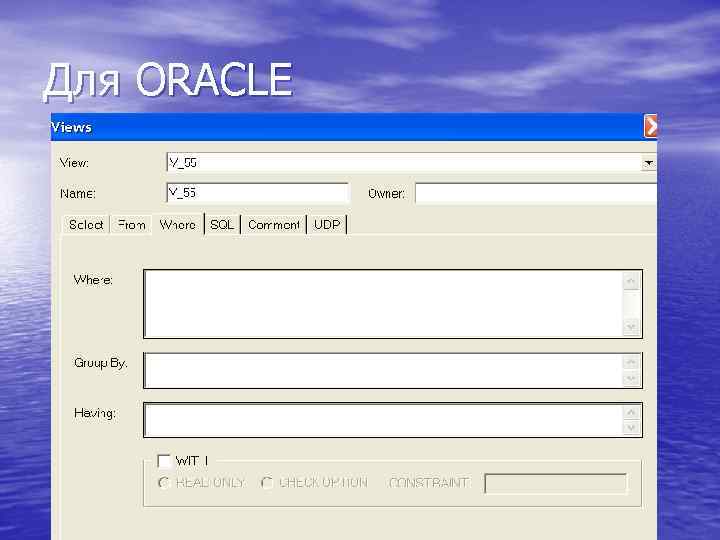Open the View dropdown arrow

pos(648,163)
